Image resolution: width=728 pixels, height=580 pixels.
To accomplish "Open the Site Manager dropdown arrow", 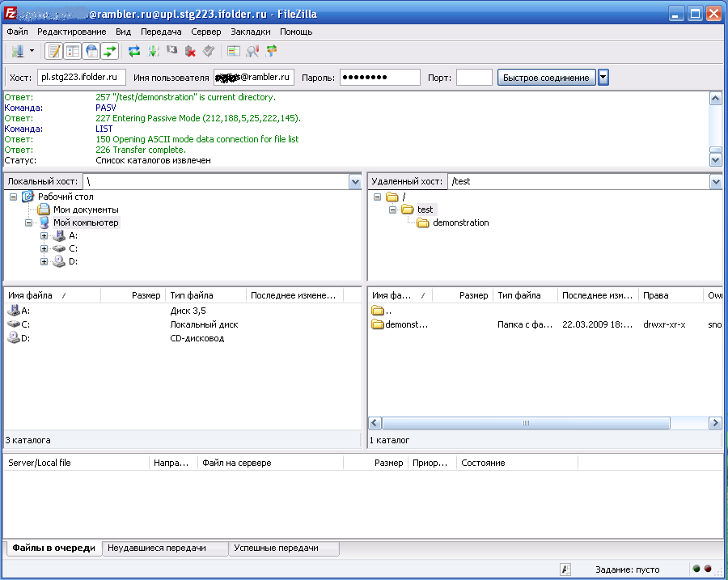I will pos(32,51).
